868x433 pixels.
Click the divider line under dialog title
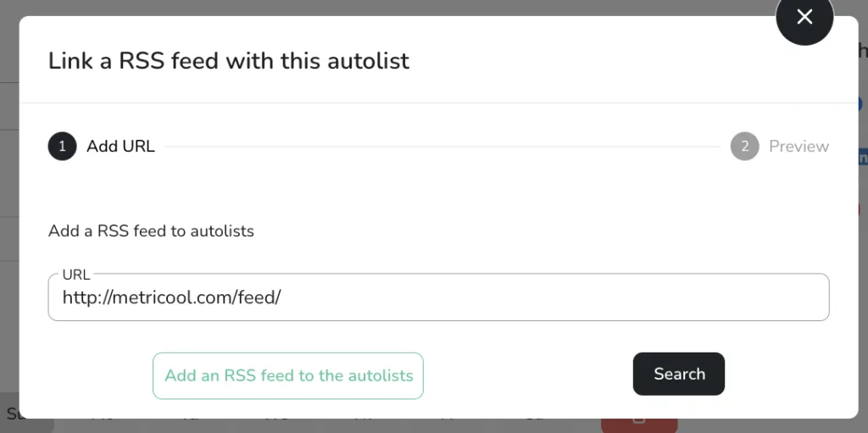click(438, 103)
